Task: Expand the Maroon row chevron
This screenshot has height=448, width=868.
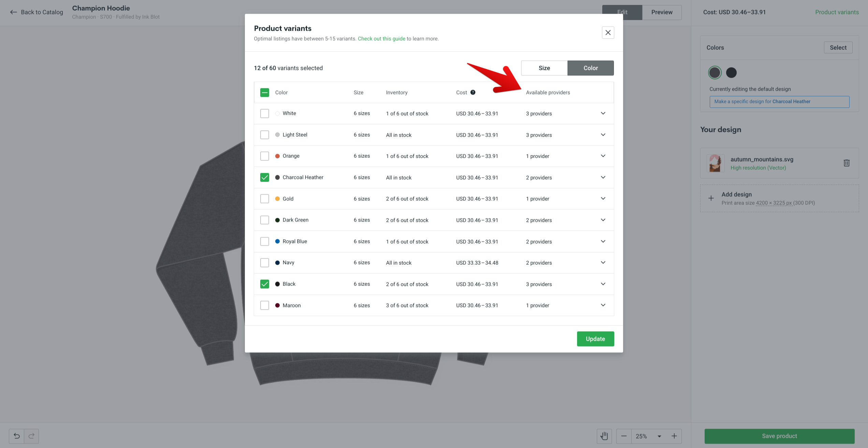Action: pyautogui.click(x=603, y=305)
